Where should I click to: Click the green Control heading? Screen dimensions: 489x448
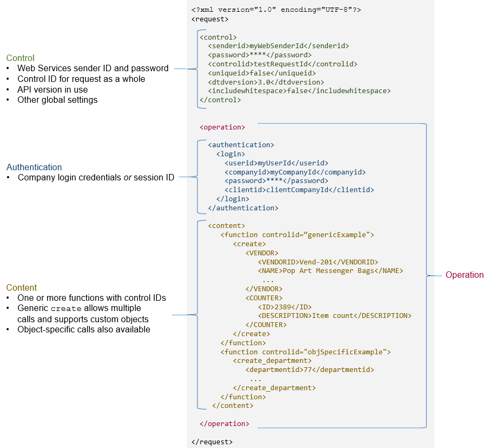[20, 58]
